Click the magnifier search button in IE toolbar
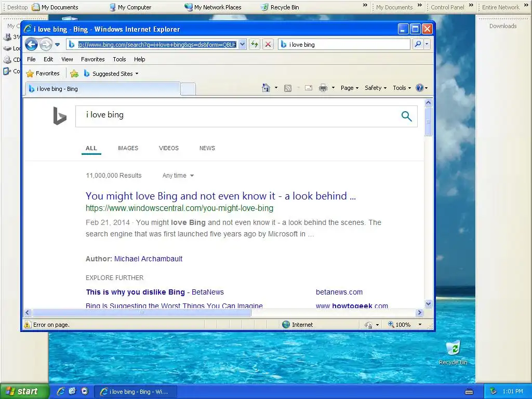Image resolution: width=532 pixels, height=399 pixels. tap(418, 44)
